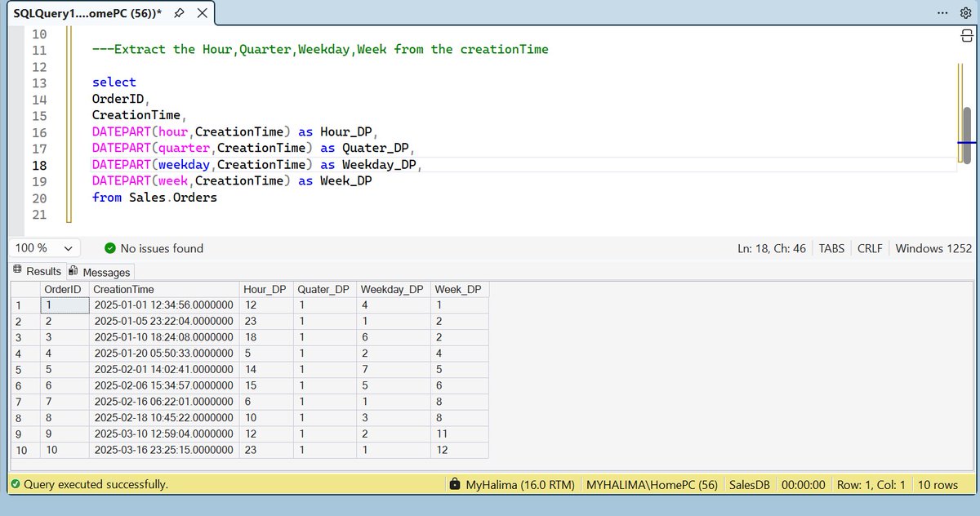Viewport: 980px width, 516px height.
Task: Click the query success status icon
Action: click(x=16, y=484)
